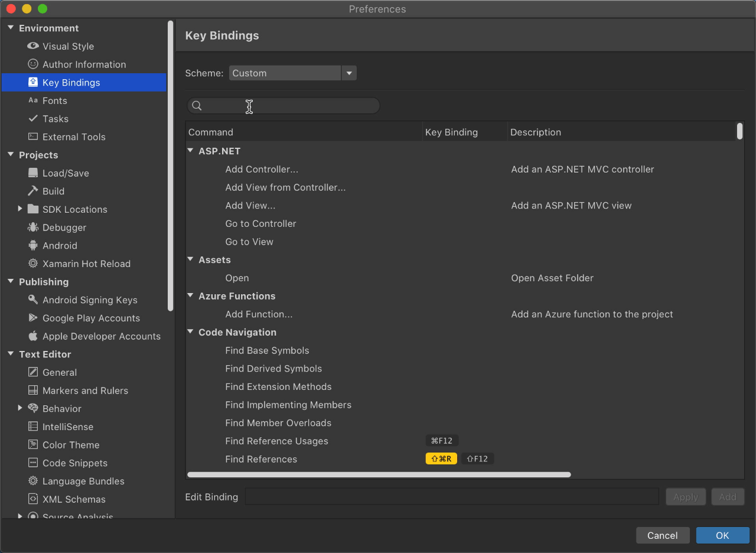Click the Apple logo icon for Developer Accounts
The width and height of the screenshot is (756, 553).
(x=33, y=336)
